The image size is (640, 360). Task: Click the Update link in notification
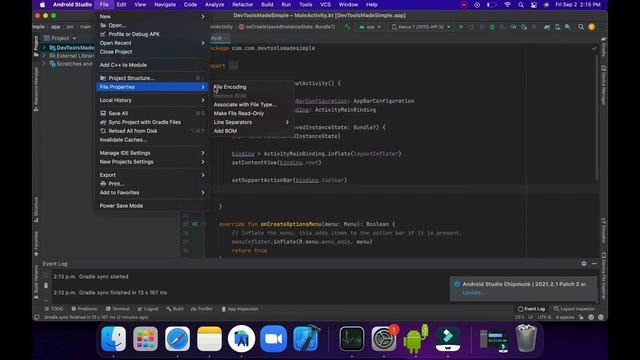[x=473, y=293]
